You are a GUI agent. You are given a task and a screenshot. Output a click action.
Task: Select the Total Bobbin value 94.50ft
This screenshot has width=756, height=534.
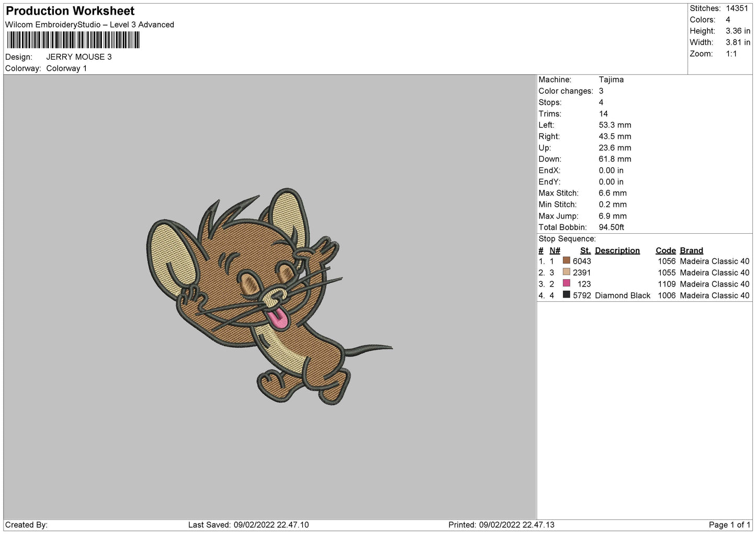point(612,228)
